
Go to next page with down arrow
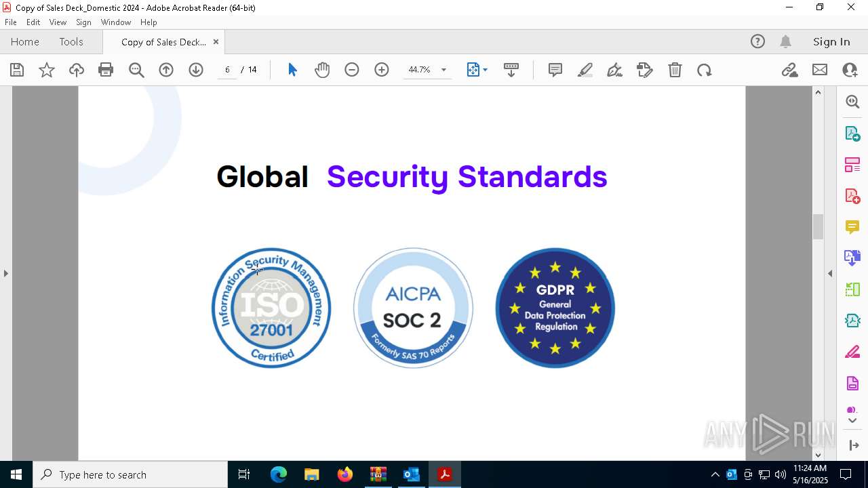(196, 70)
